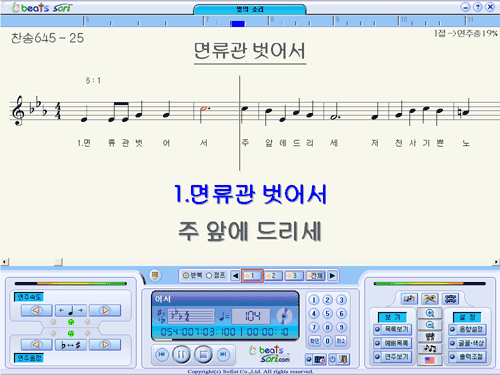500x375 pixels.
Task: Click keypad number 4
Action: (314, 314)
